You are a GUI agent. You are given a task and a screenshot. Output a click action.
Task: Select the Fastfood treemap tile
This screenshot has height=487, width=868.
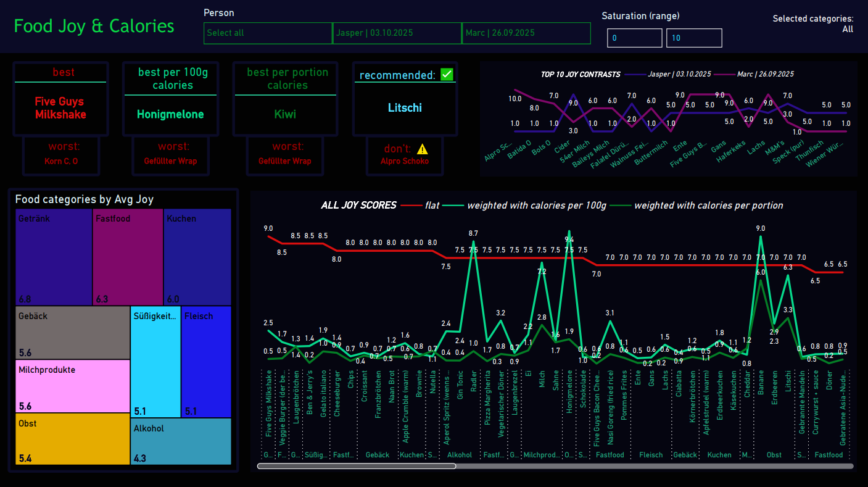[x=128, y=257]
